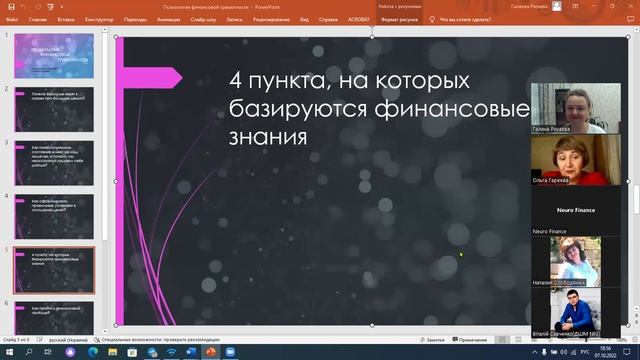The height and width of the screenshot is (360, 640).
Task: Switch to Word from taskbar
Action: (191, 352)
